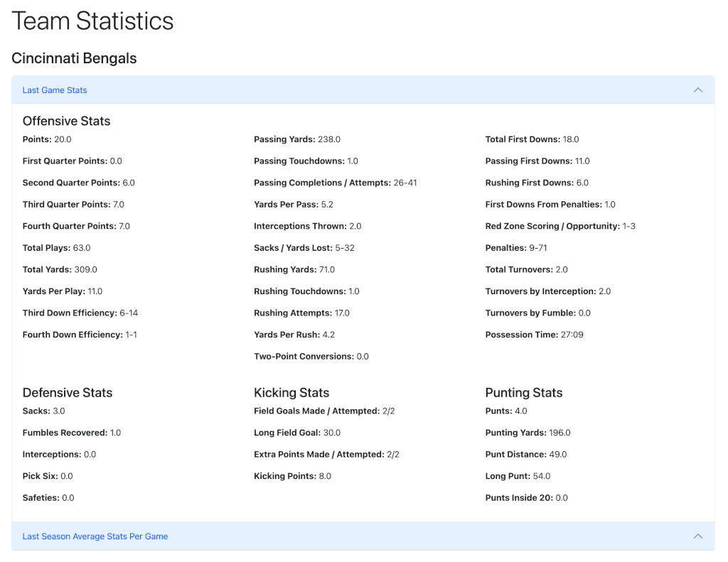
Task: Click the Cincinnati Bengals team heading
Action: pyautogui.click(x=74, y=58)
